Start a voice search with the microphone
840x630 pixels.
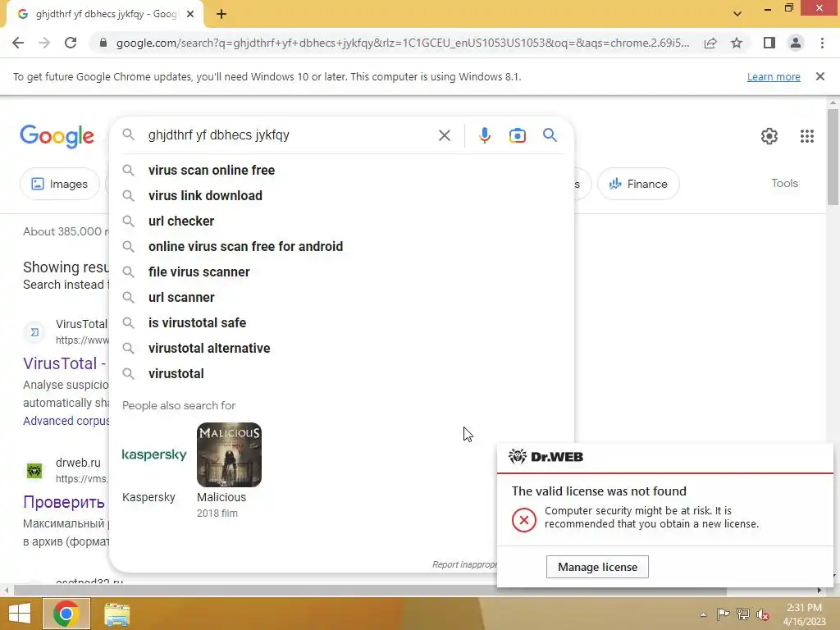484,135
